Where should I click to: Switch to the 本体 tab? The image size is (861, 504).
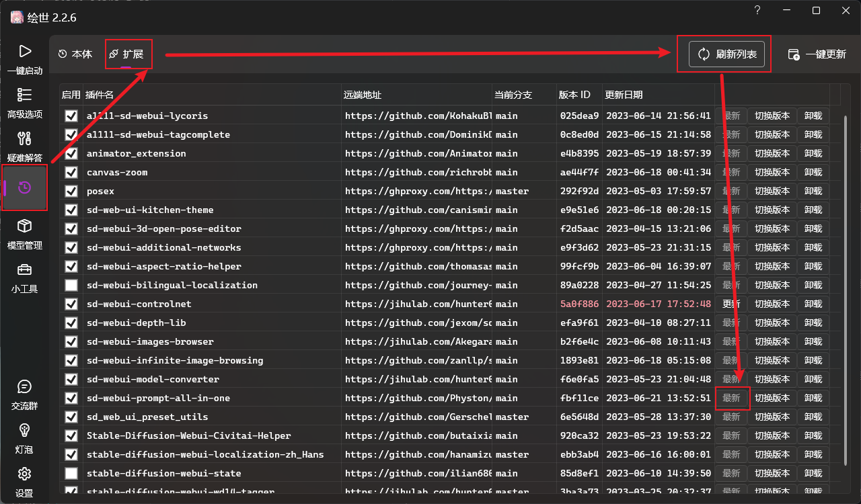75,54
